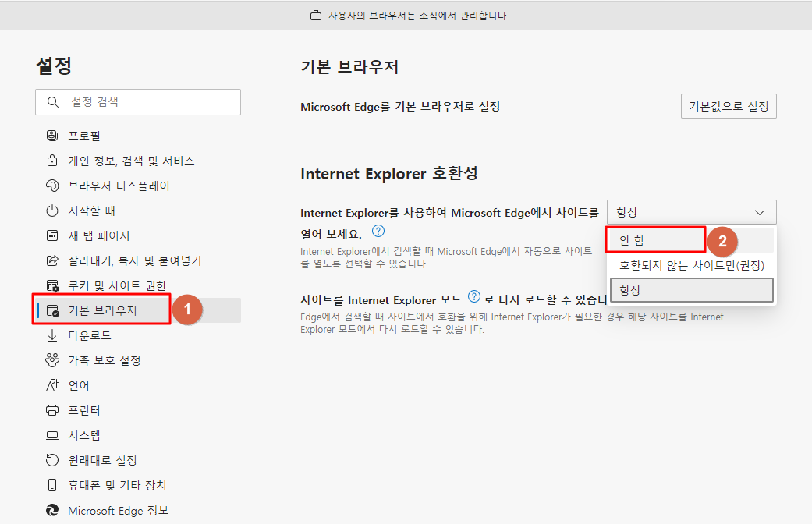
Task: Click the help icon after Internet Explorer 모드
Action: click(473, 296)
